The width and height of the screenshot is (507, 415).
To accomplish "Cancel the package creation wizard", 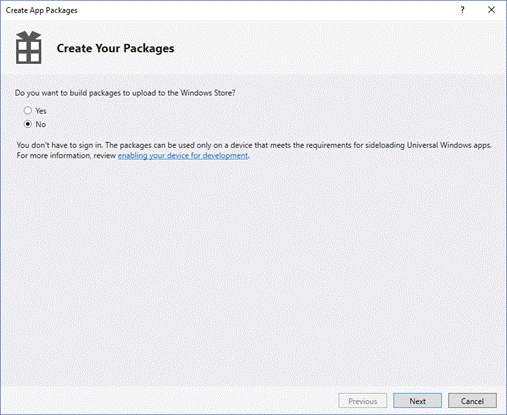I will coord(472,401).
